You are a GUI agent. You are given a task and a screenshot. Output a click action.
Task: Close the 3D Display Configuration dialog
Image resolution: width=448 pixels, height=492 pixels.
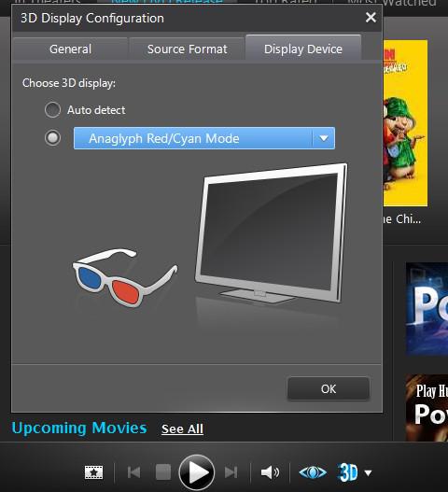tap(371, 18)
